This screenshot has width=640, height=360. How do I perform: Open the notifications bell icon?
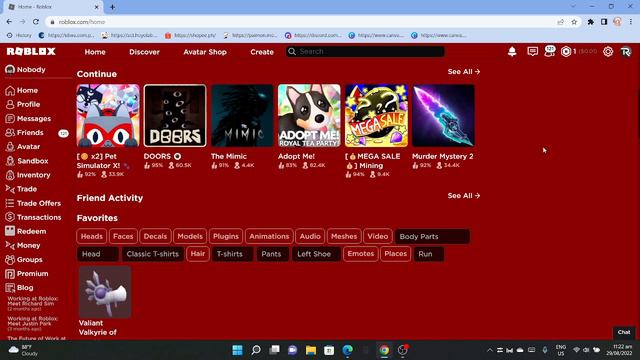[512, 51]
